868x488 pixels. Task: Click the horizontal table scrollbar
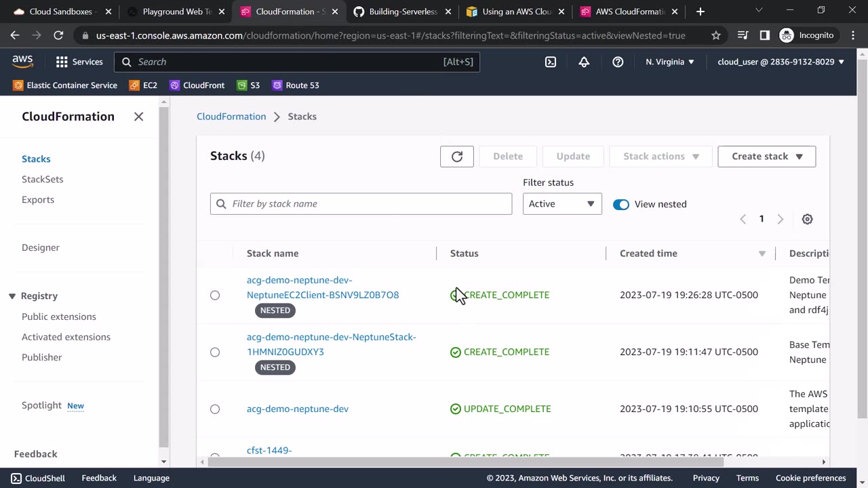point(465,462)
